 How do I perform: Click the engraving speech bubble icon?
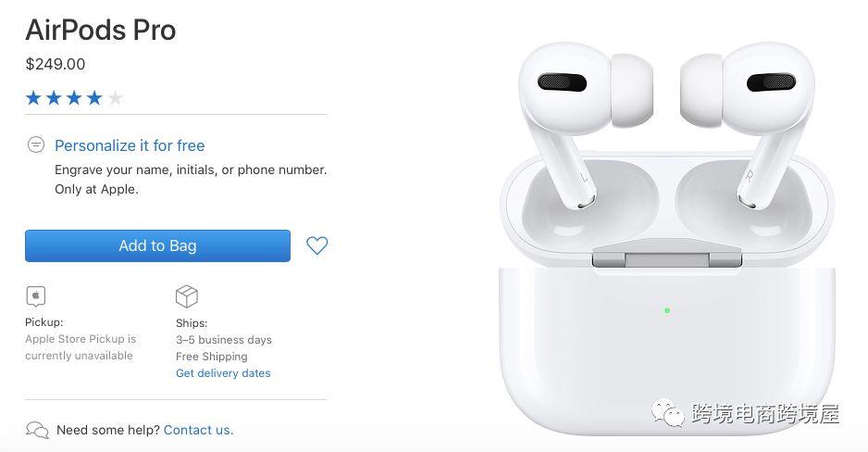36,145
